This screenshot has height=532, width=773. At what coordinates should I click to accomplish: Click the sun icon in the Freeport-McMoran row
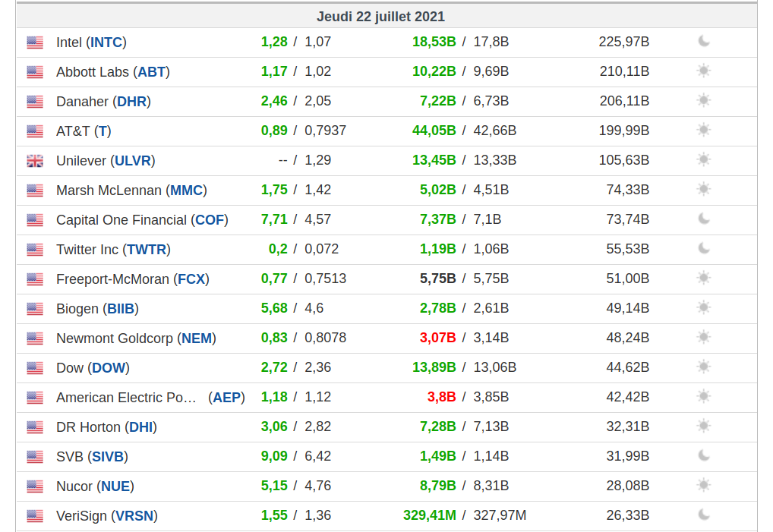[704, 278]
